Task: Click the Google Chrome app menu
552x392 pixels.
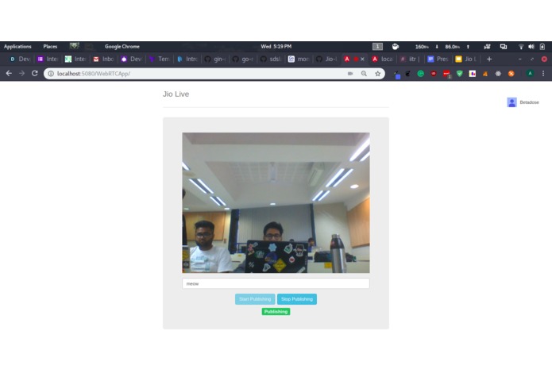Action: point(122,46)
